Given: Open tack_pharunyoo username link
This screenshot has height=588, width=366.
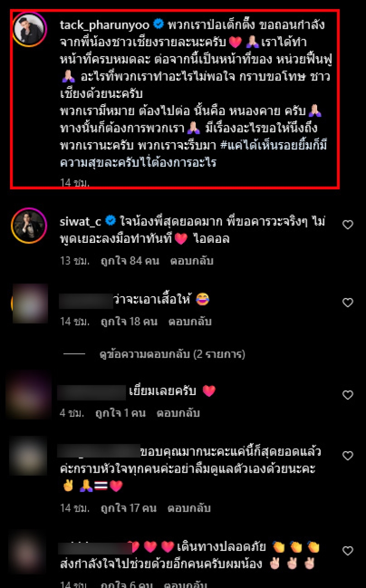Looking at the screenshot, I should coord(106,24).
